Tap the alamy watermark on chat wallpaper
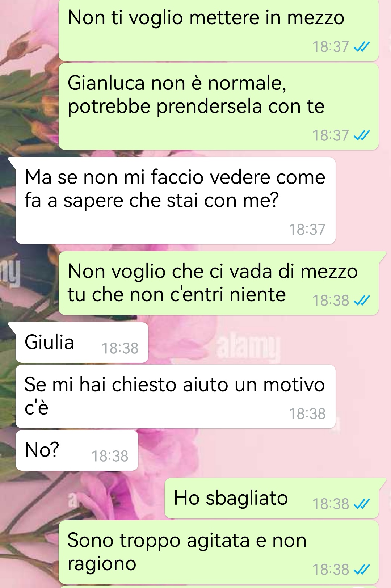391x588 pixels. click(x=248, y=348)
